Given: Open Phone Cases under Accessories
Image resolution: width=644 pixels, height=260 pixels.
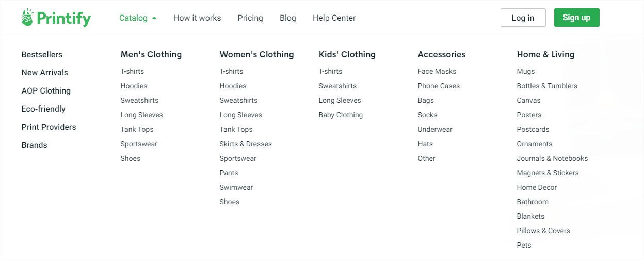Looking at the screenshot, I should click(x=439, y=86).
